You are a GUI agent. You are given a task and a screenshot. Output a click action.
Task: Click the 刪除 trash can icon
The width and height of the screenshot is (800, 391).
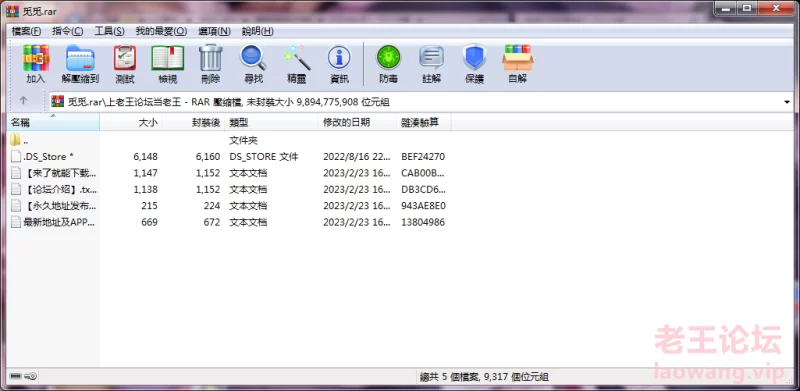coord(211,58)
